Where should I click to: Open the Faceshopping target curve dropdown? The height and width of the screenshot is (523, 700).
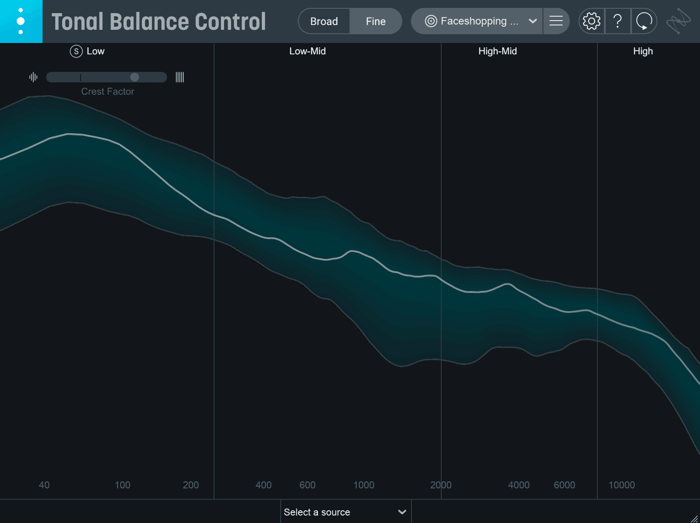point(477,21)
